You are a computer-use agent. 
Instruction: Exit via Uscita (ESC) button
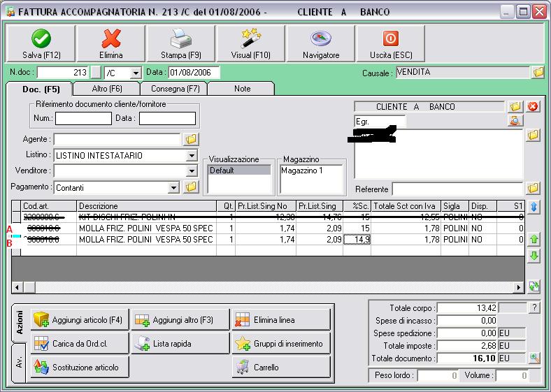point(390,43)
